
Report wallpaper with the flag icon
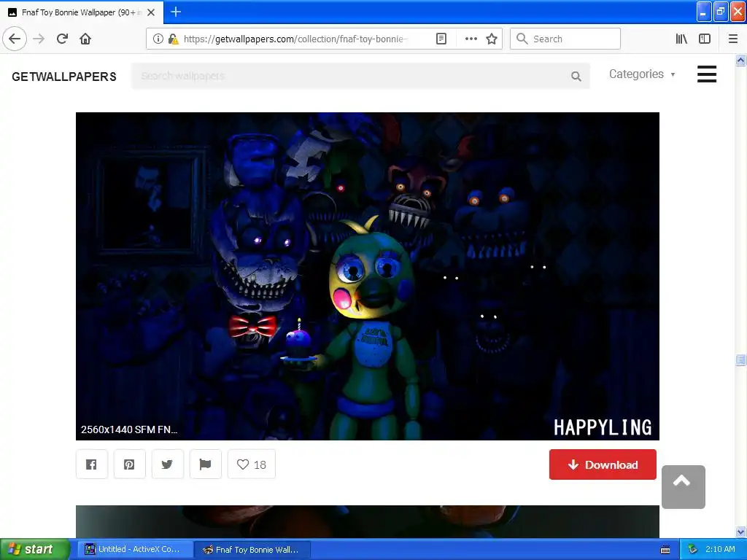205,464
